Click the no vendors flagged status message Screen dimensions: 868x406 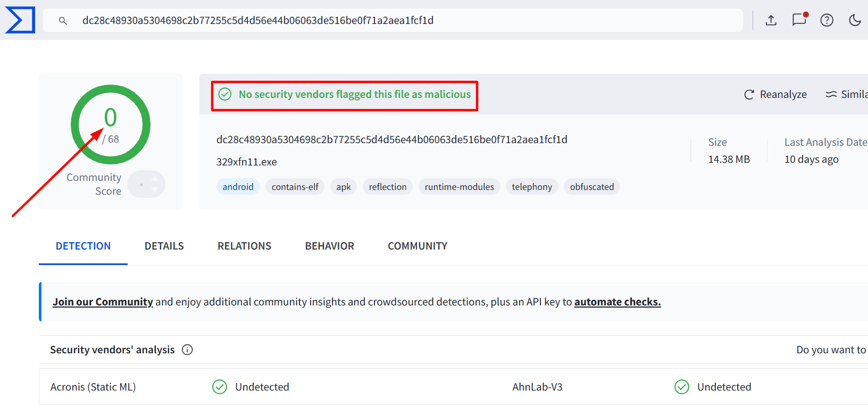[x=355, y=94]
